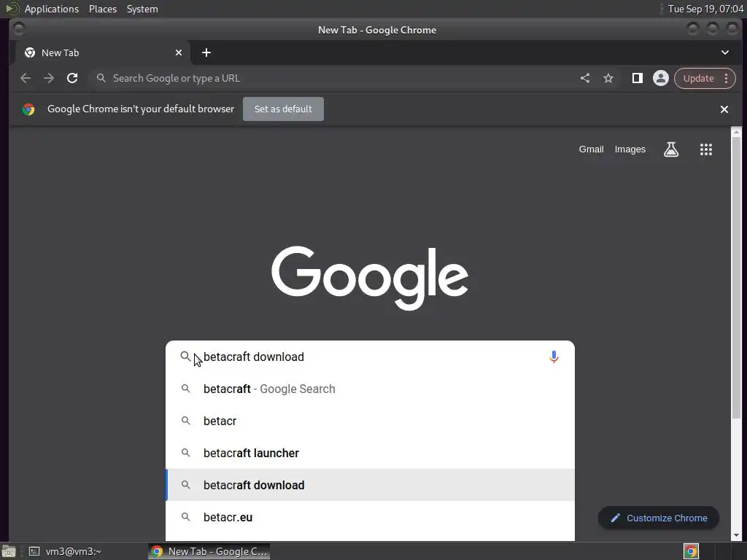Open the System menu
Screen dimensions: 747x560
click(142, 9)
